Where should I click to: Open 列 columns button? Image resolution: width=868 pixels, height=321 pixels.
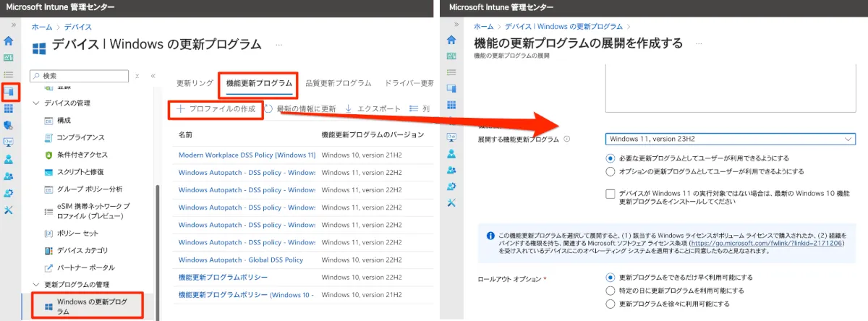[x=420, y=108]
